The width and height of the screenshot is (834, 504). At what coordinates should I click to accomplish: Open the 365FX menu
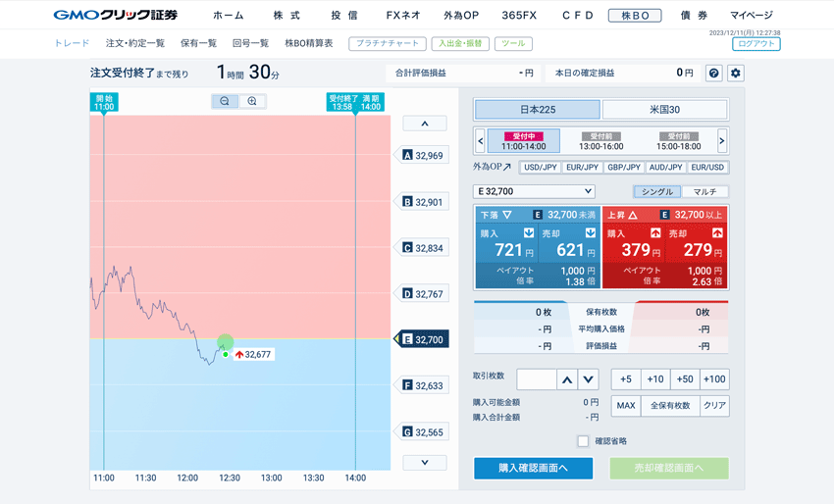pos(519,16)
